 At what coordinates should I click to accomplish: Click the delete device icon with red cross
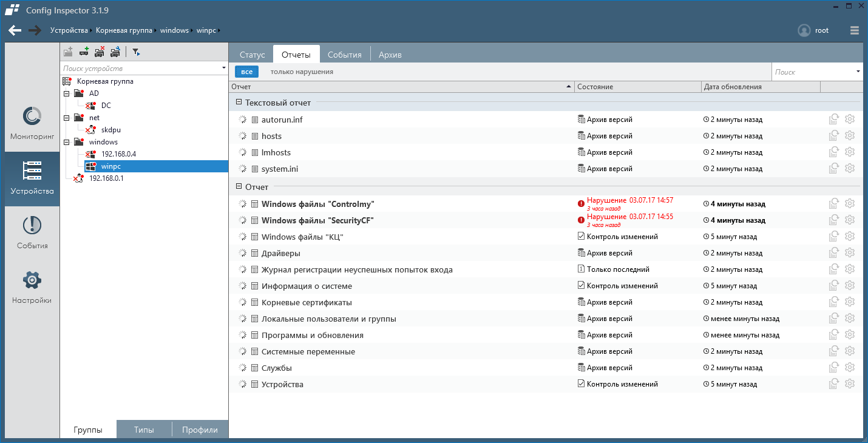(x=100, y=52)
